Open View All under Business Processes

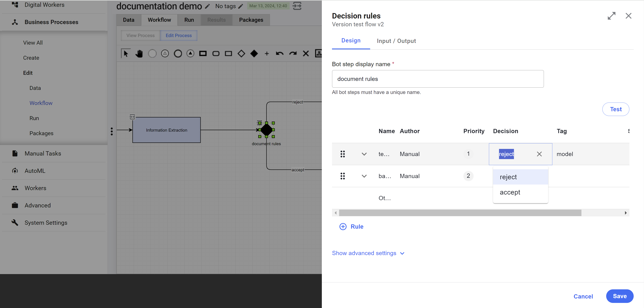pyautogui.click(x=33, y=43)
